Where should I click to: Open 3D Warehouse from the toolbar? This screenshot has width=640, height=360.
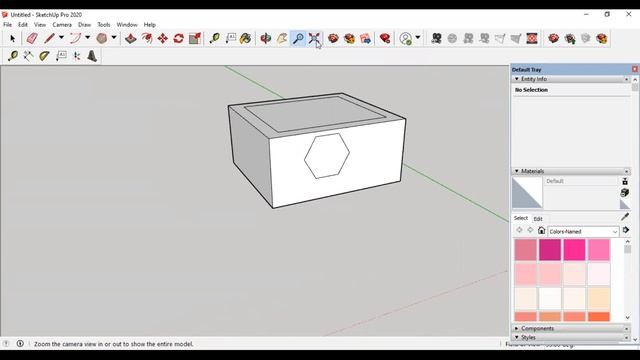click(x=333, y=38)
